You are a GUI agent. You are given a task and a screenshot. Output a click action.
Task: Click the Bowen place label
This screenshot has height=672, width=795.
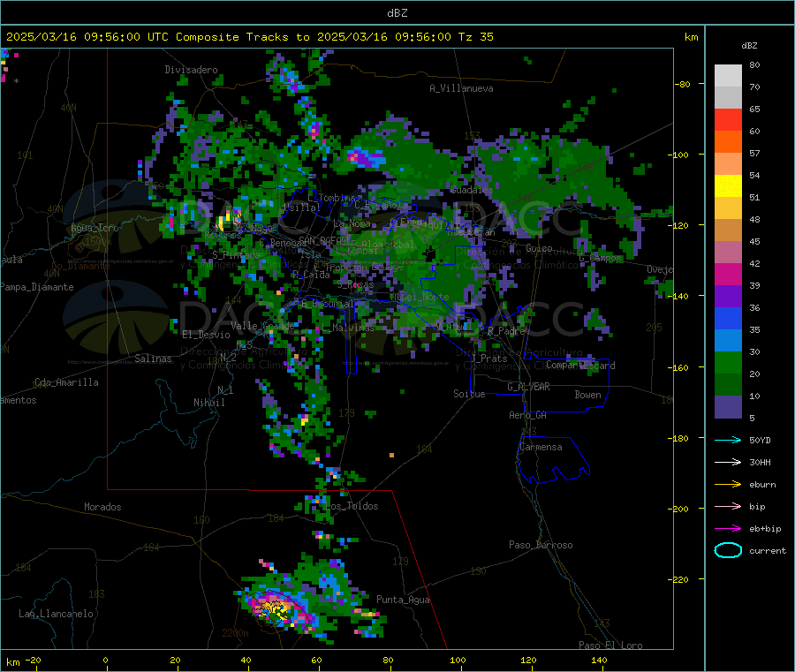pyautogui.click(x=587, y=395)
